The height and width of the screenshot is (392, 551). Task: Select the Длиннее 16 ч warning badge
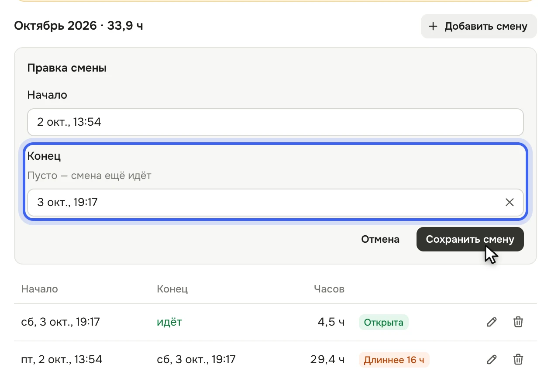tap(394, 360)
